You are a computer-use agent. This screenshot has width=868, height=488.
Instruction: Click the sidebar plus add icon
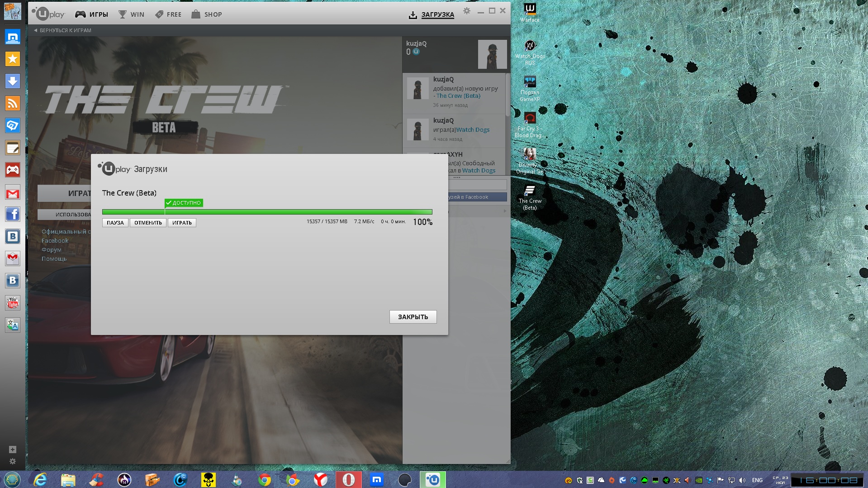(x=13, y=450)
